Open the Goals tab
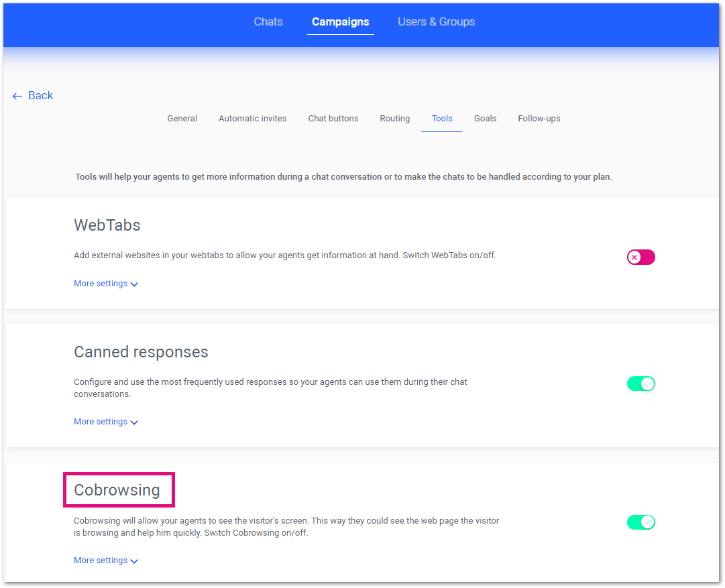Screen dimensions: 725x588 click(485, 119)
